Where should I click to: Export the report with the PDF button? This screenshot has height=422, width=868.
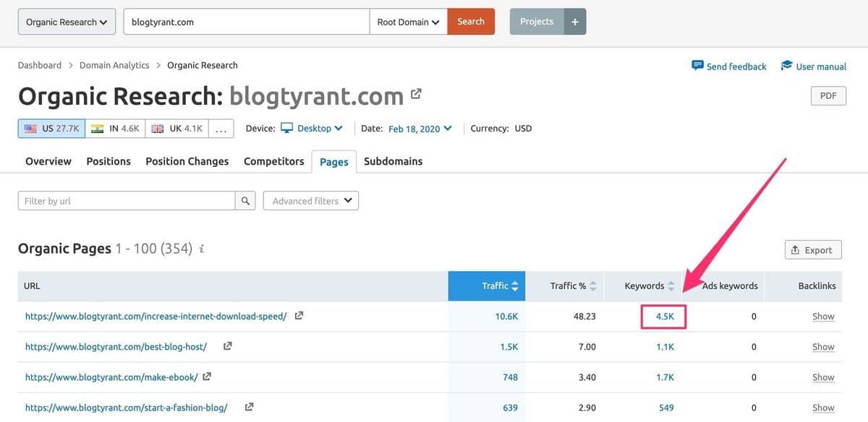coord(828,95)
